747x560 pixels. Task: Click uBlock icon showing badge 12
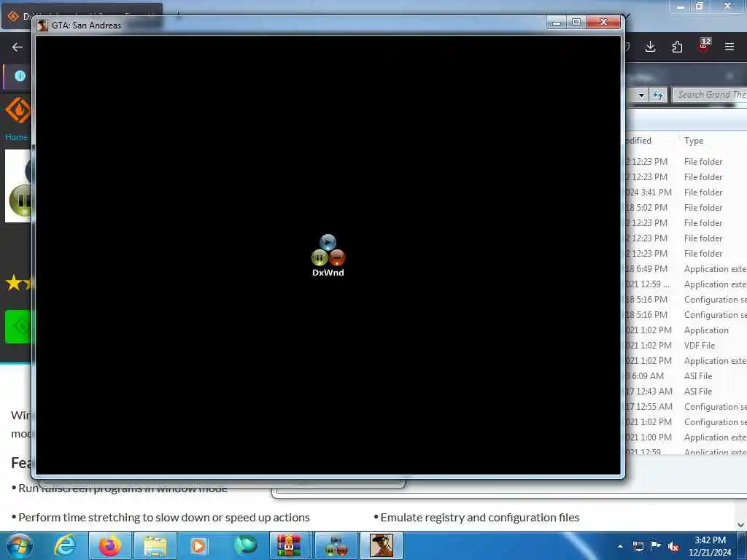[704, 45]
